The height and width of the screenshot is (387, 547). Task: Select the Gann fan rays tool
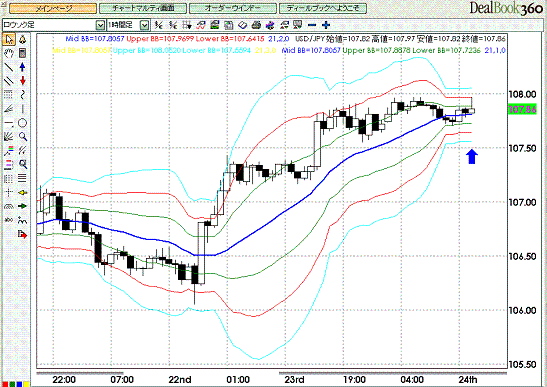tap(9, 136)
